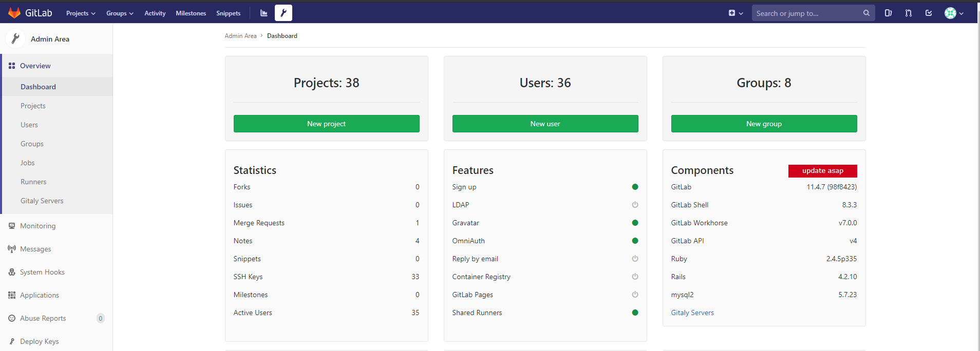This screenshot has width=980, height=351.
Task: Click the Shared Runners enabled green dot
Action: pyautogui.click(x=635, y=313)
